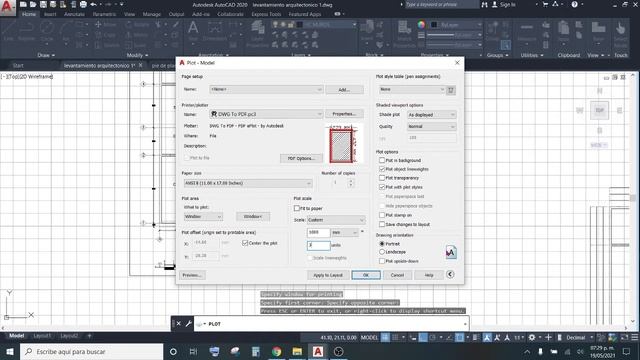Screen dimensions: 640x360
Task: Collapse Plot dialog with round arrow button
Action: pos(450,274)
